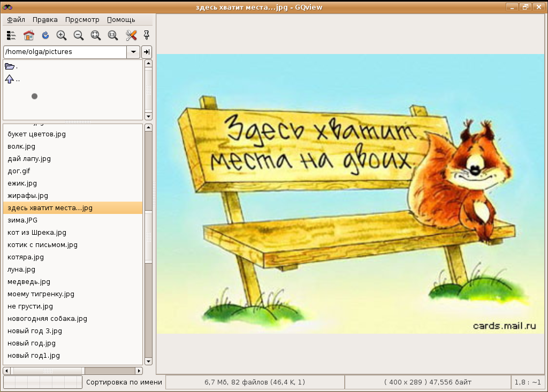Select file букет цветов.jpg
This screenshot has width=548, height=392.
(x=73, y=134)
